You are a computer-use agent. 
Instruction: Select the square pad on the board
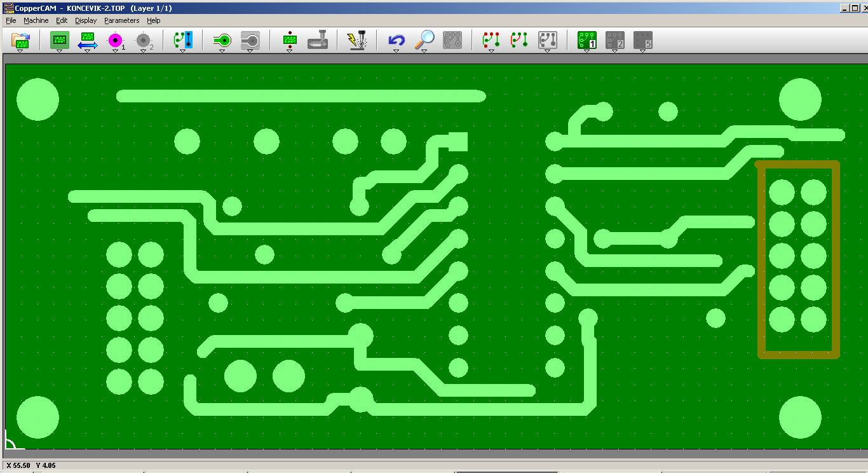(458, 142)
